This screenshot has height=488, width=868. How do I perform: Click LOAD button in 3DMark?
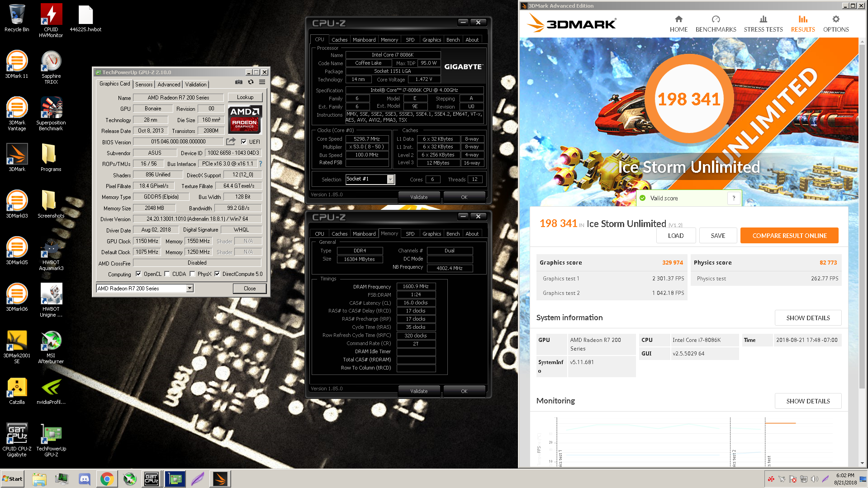pos(676,236)
